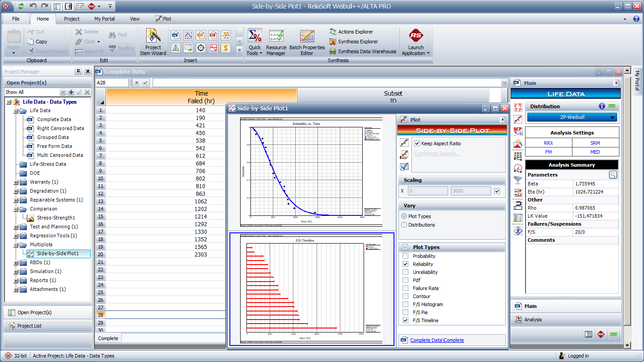This screenshot has height=362, width=644.
Task: Click the Redo arrow in quick access toolbar
Action: point(44,6)
